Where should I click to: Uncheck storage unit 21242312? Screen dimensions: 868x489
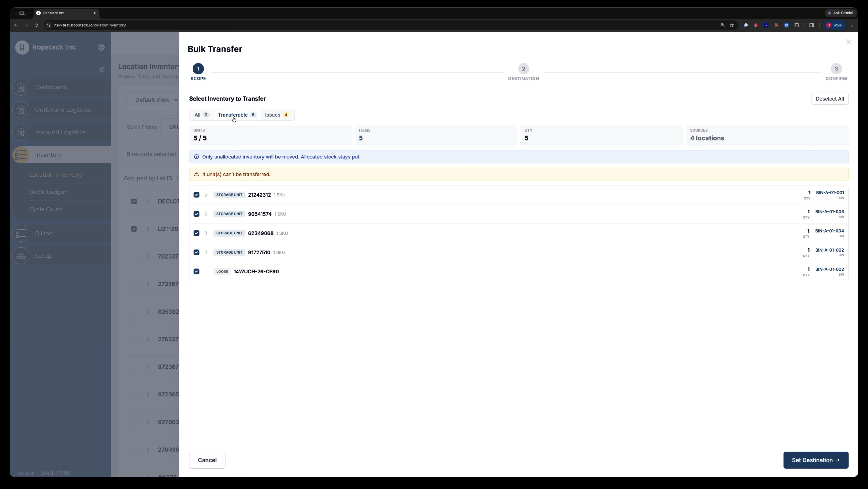pos(196,195)
